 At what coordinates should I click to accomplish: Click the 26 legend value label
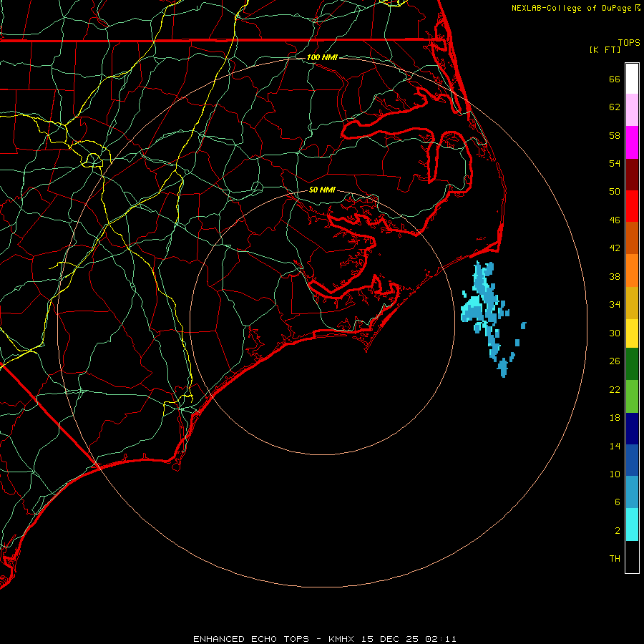615,361
